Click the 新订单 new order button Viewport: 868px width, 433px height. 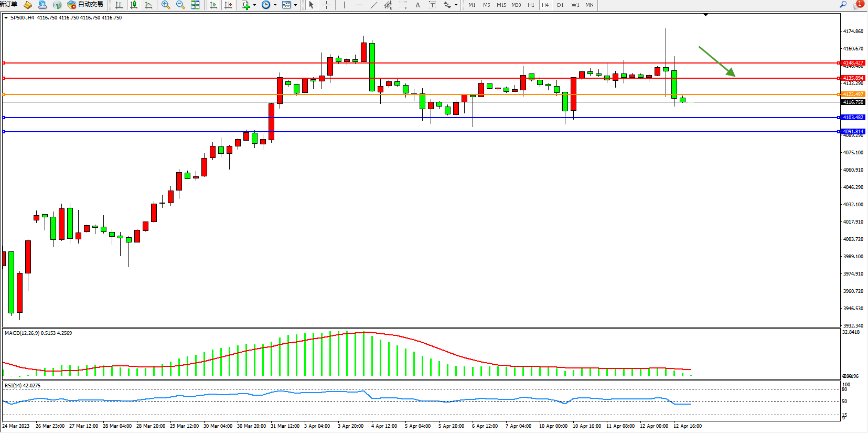[x=8, y=5]
